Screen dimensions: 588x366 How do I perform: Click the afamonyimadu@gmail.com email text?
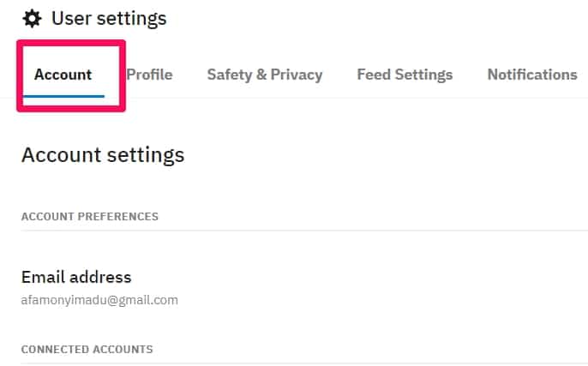(99, 300)
